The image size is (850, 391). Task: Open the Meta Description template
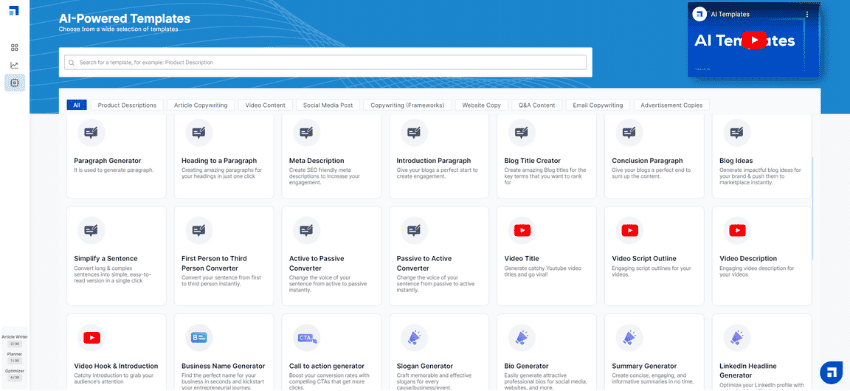click(331, 156)
